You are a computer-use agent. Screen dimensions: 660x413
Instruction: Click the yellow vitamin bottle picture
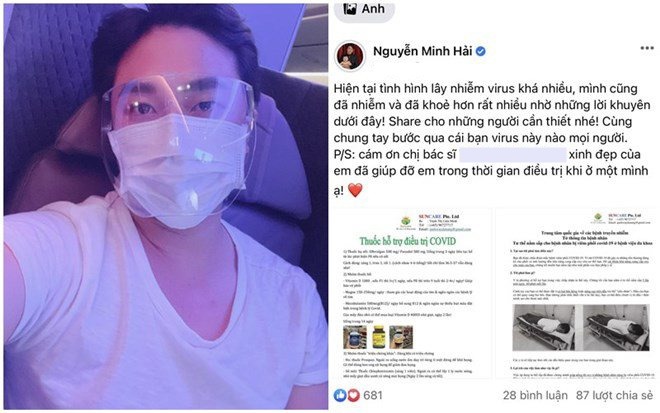coord(379,336)
